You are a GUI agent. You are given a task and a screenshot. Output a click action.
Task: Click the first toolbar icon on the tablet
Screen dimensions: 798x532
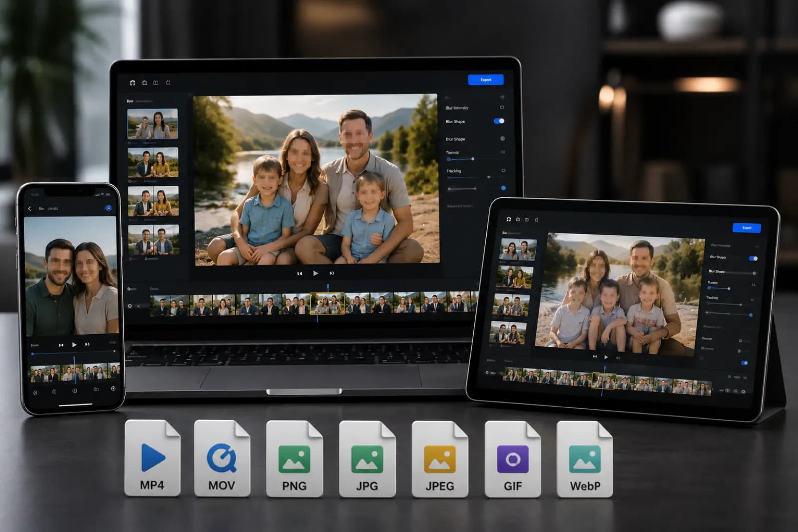(509, 219)
